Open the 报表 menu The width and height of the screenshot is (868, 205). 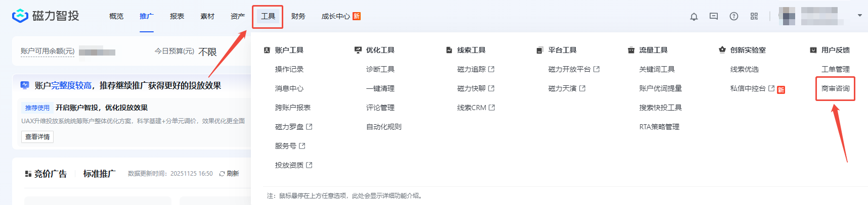pos(177,16)
